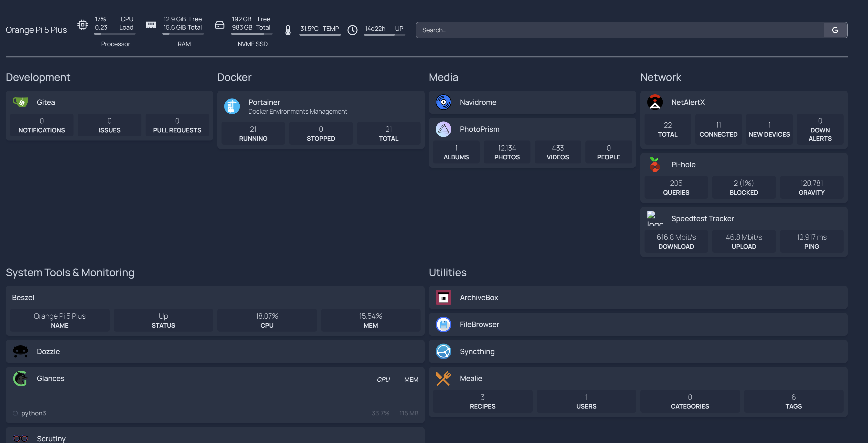Click the 12.917 ms PING block

click(812, 241)
